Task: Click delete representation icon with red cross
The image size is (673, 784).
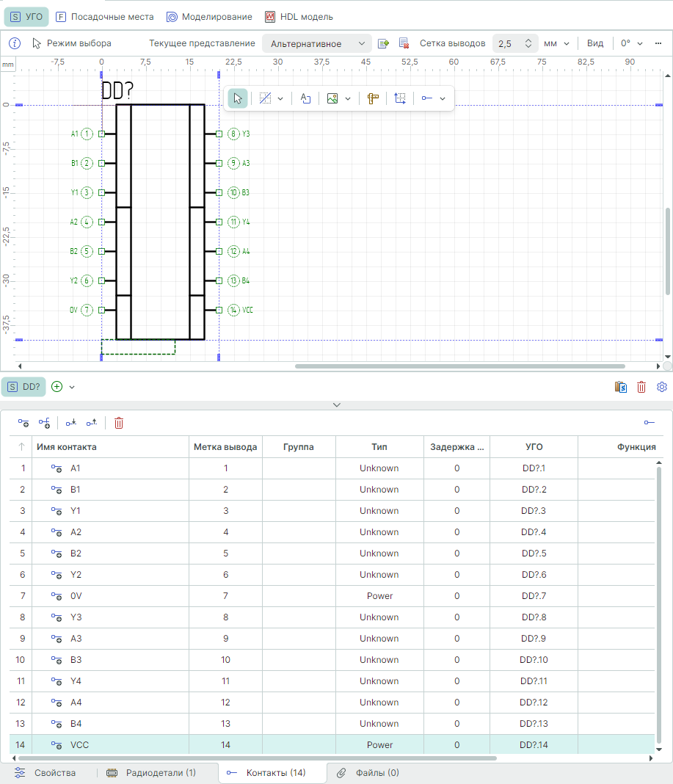Action: [x=404, y=43]
